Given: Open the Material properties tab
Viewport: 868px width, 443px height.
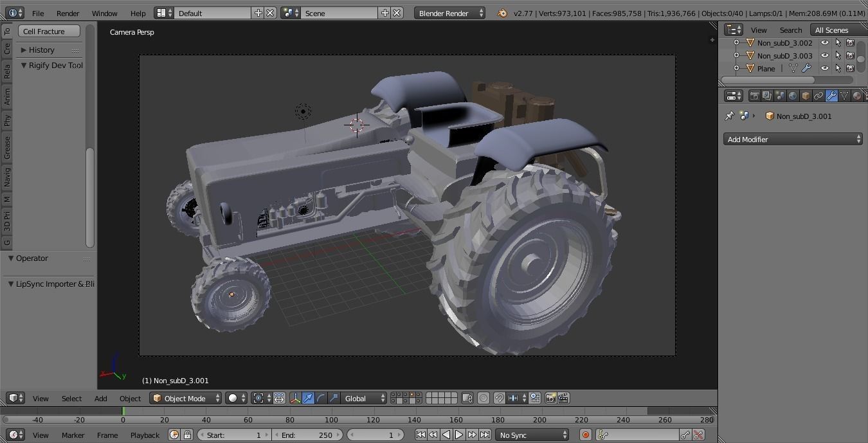Looking at the screenshot, I should [857, 96].
